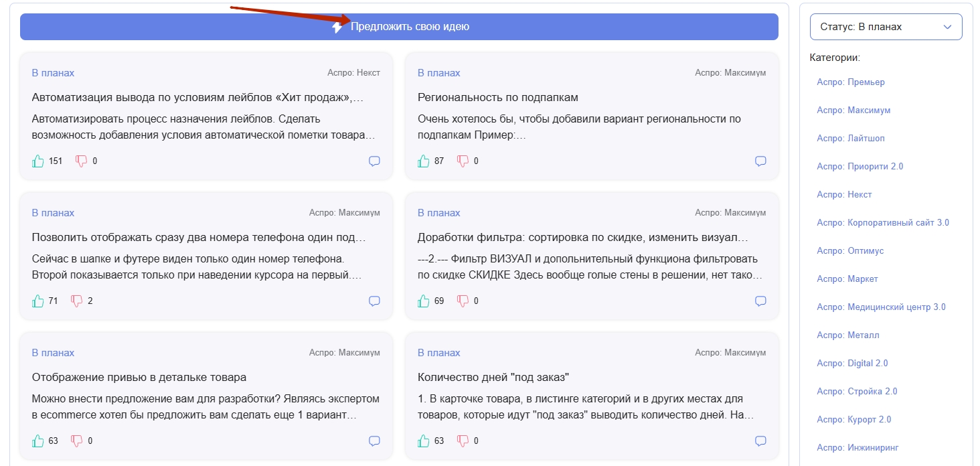Downvote the idea «Количество дней "под заказ"»

(x=463, y=441)
